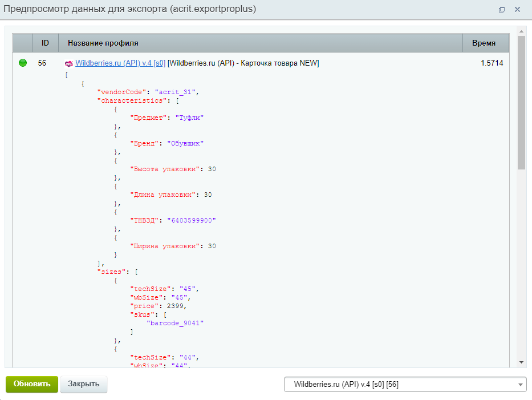532x400 pixels.
Task: Click the "Бренд" key
Action: tap(144, 143)
